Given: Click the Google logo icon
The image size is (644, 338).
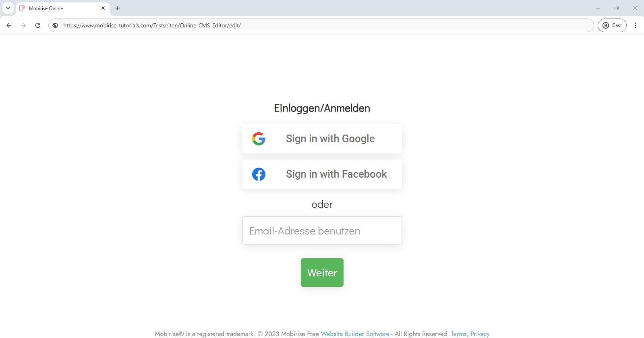Looking at the screenshot, I should point(259,139).
